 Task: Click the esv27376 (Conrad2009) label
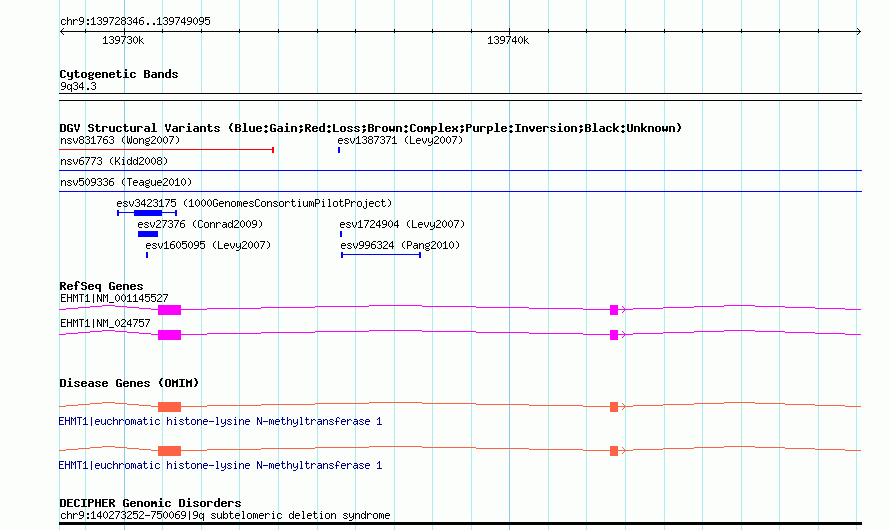pyautogui.click(x=200, y=224)
